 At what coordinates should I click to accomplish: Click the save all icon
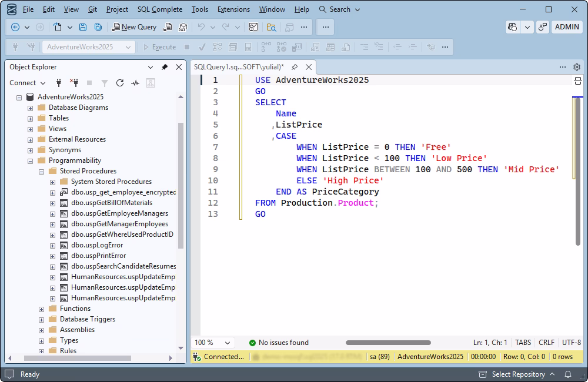[98, 27]
